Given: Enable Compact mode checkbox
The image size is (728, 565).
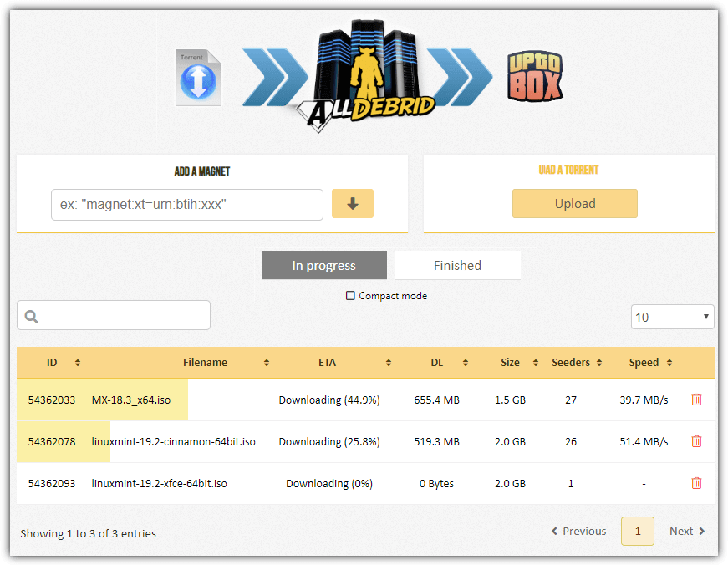Looking at the screenshot, I should (x=350, y=296).
